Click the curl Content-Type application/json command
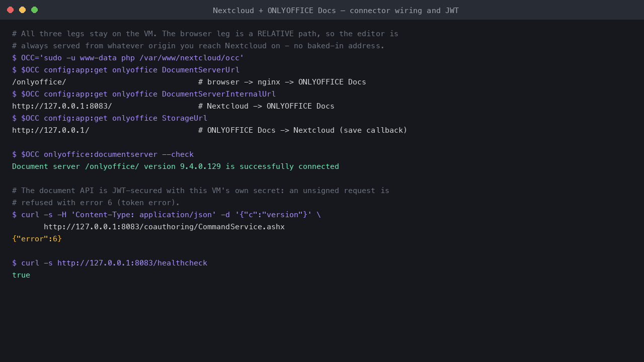The height and width of the screenshot is (362, 644). pyautogui.click(x=167, y=215)
